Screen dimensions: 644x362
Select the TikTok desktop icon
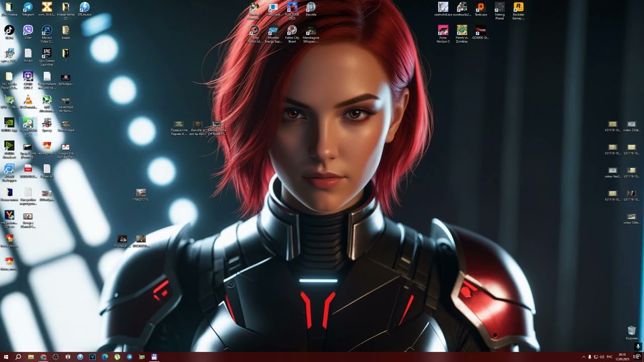pos(9,33)
